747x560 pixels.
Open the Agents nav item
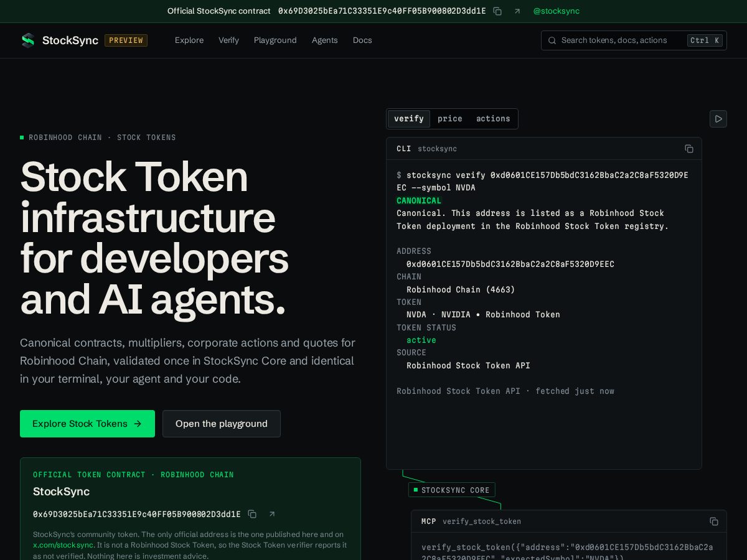click(x=325, y=40)
